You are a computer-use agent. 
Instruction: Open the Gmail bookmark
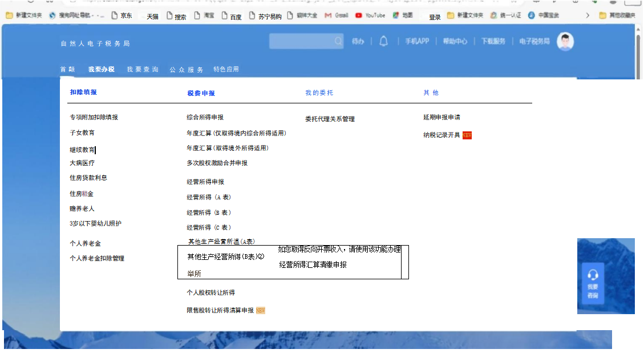pos(337,15)
